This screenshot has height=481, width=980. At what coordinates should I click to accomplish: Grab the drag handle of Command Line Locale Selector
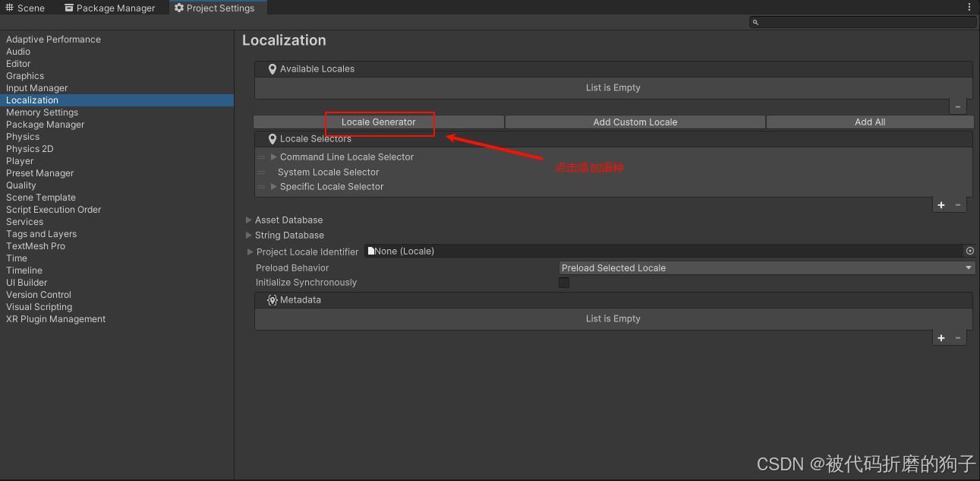(261, 157)
